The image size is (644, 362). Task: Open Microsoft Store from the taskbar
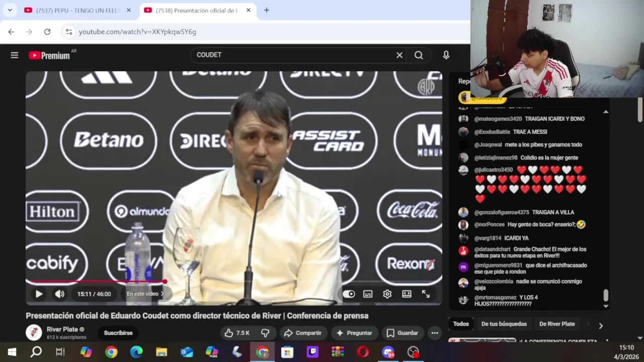287,352
